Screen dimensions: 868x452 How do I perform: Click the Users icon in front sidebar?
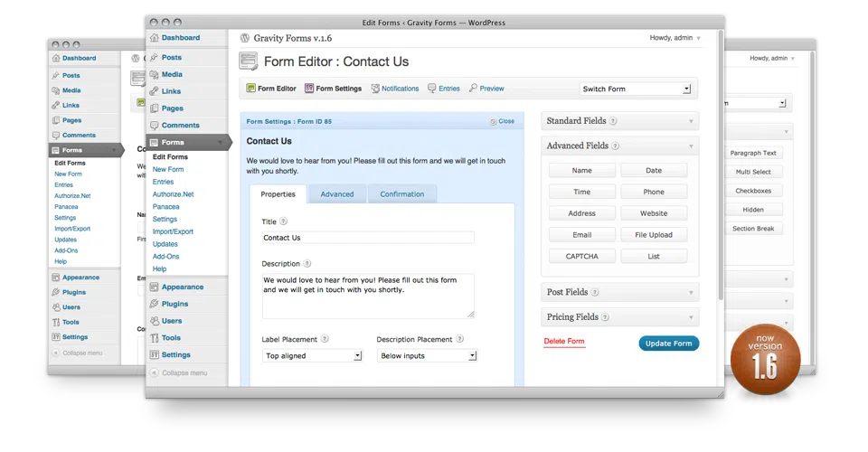pos(154,320)
